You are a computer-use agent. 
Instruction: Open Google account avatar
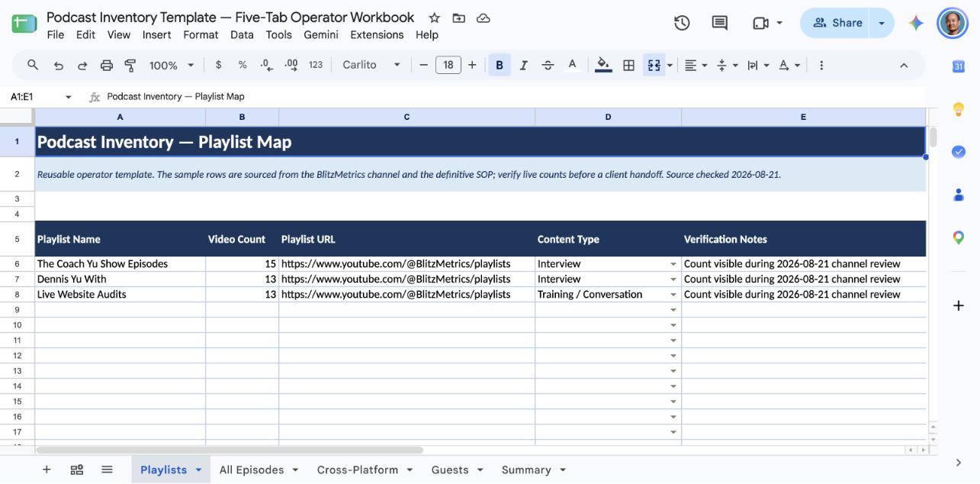(952, 23)
